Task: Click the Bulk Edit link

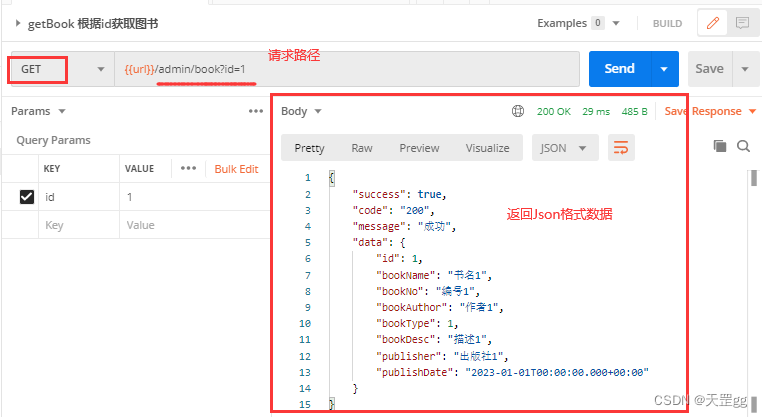Action: tap(236, 169)
